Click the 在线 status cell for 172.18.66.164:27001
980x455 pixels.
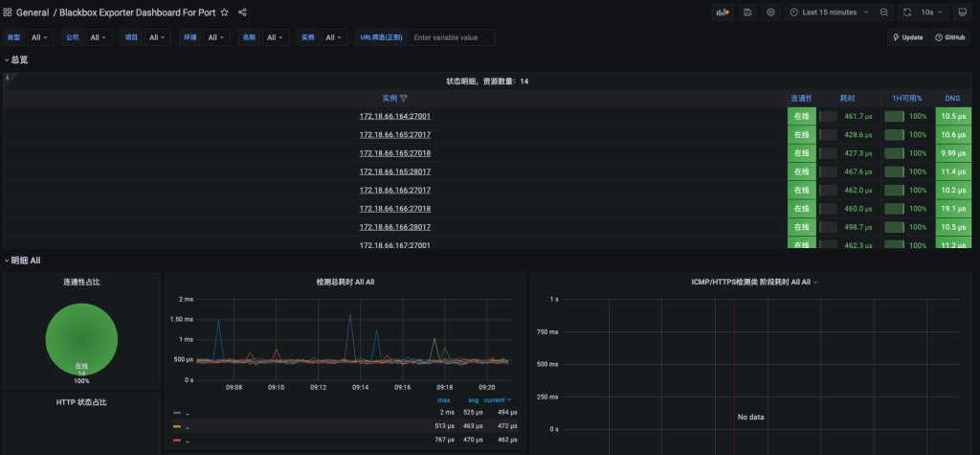point(802,117)
